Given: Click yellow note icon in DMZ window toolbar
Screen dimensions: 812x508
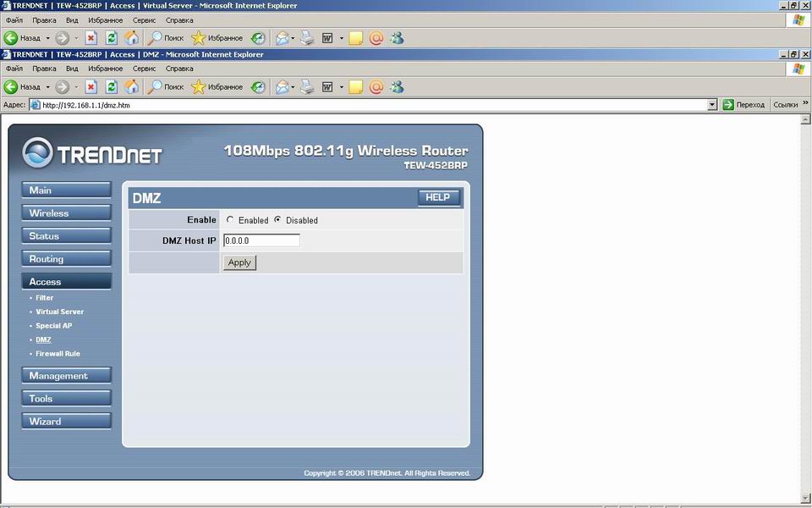Looking at the screenshot, I should (x=356, y=87).
